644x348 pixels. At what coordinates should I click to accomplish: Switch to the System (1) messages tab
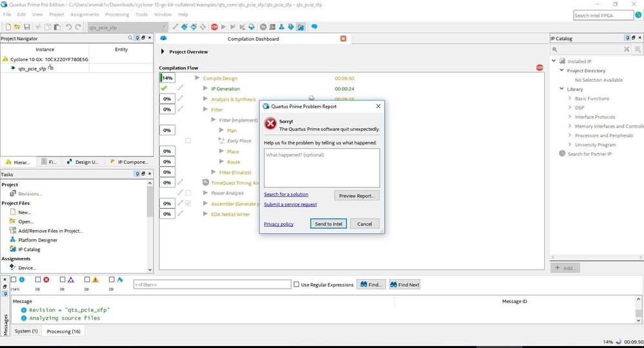click(x=26, y=331)
